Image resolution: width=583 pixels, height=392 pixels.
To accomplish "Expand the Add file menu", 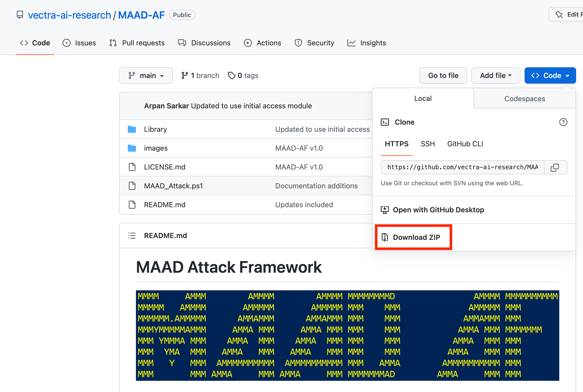I will point(495,75).
